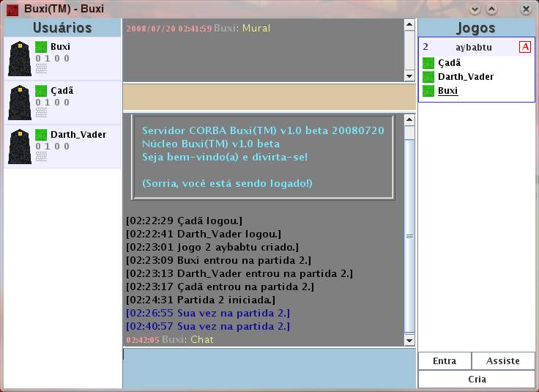Screen dimensions: 539x392
Task: Click the Buxi application icon in title bar
Action: tap(12, 9)
